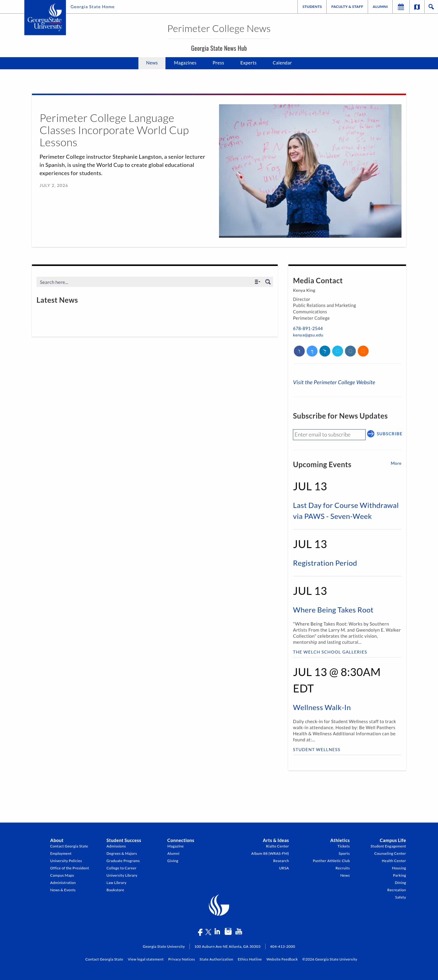Select the News tab
Screen dimensions: 438x980
pos(152,63)
